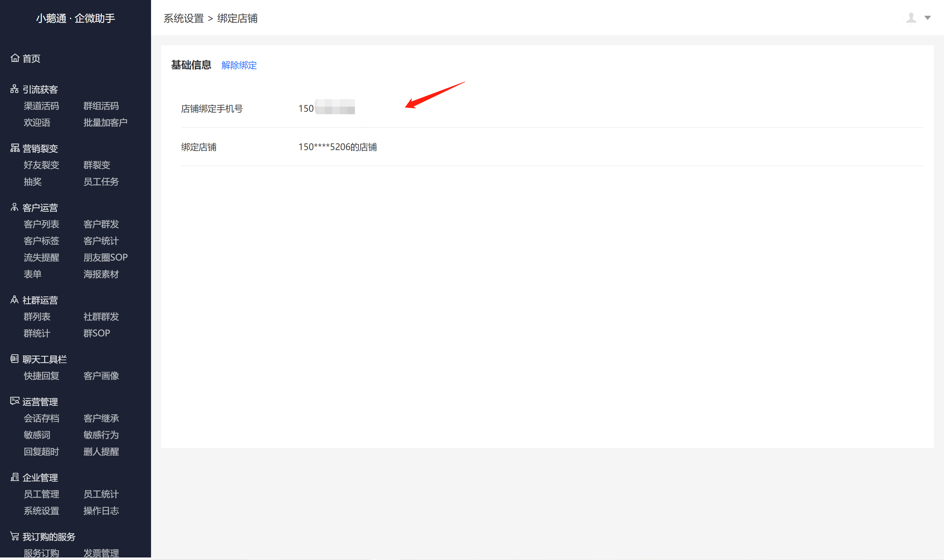Click the 我订购的服务 section header

49,537
